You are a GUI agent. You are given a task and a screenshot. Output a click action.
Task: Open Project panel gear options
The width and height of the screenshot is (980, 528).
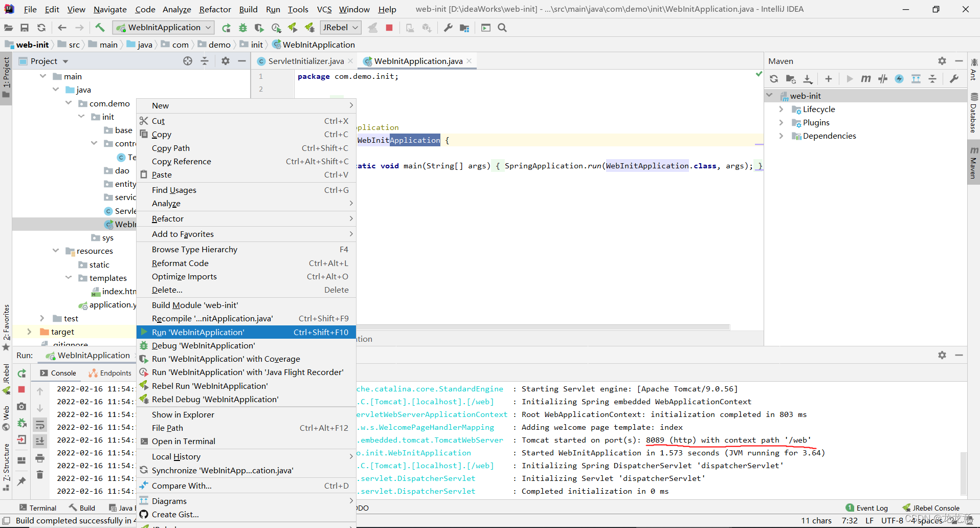[226, 61]
